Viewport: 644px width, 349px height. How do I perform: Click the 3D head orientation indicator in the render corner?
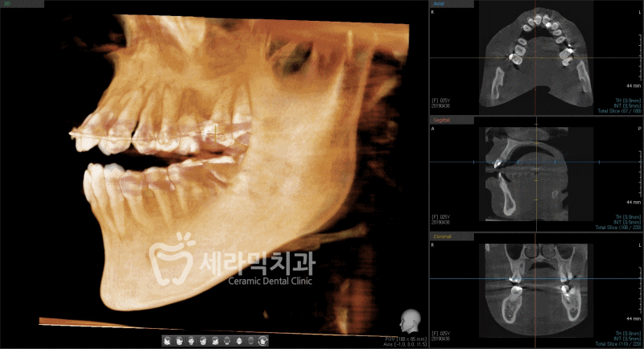411,321
